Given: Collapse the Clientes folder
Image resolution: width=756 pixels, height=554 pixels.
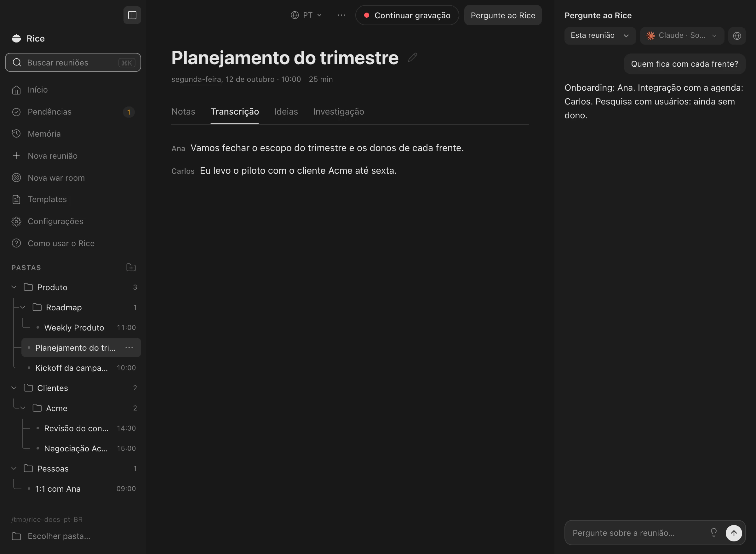Looking at the screenshot, I should 14,388.
